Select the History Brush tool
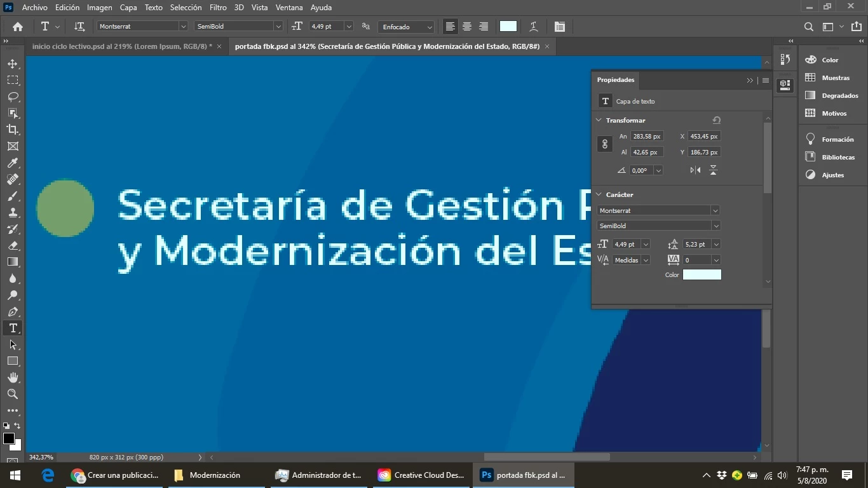Viewport: 868px width, 488px height. 13,229
